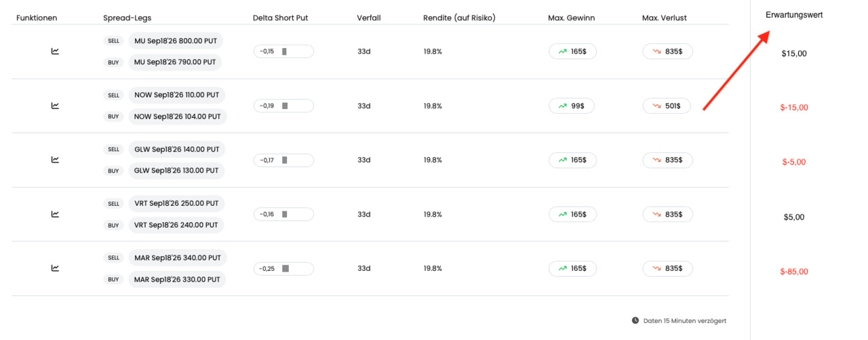
Task: Adjust the -0,15 delta slider for MU
Action: click(x=283, y=51)
